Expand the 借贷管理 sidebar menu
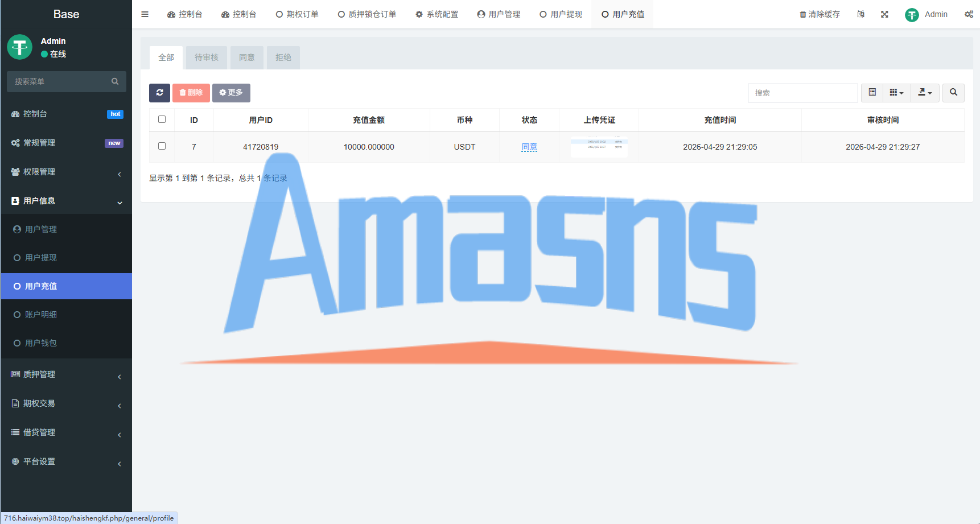 click(x=67, y=432)
